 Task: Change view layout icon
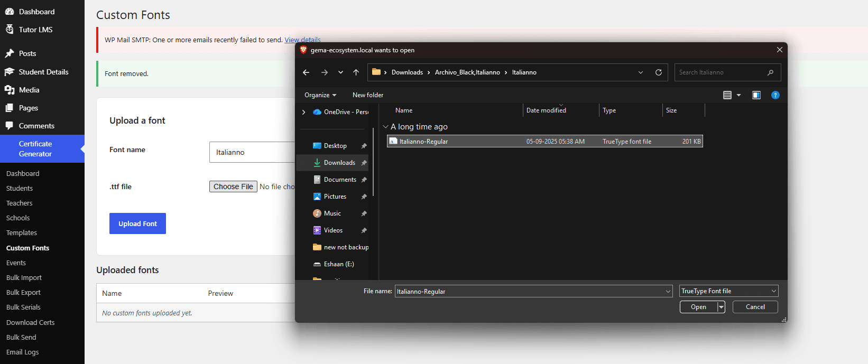727,95
